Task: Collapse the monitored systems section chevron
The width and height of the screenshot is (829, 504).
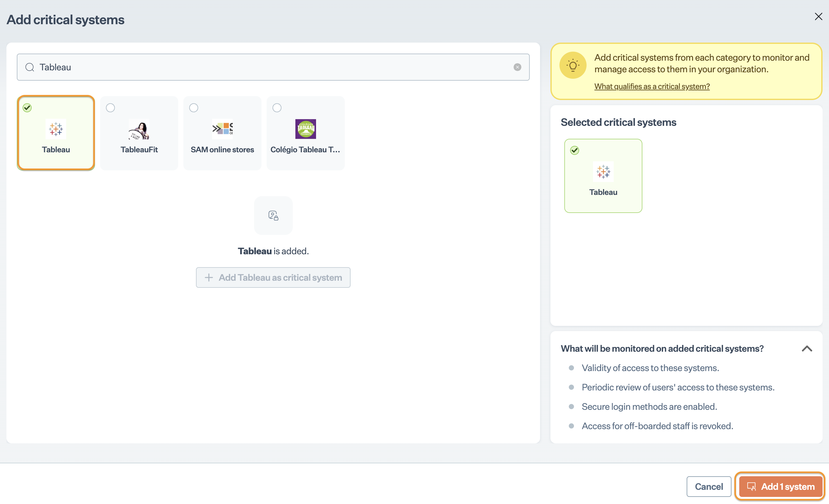Action: pyautogui.click(x=806, y=349)
